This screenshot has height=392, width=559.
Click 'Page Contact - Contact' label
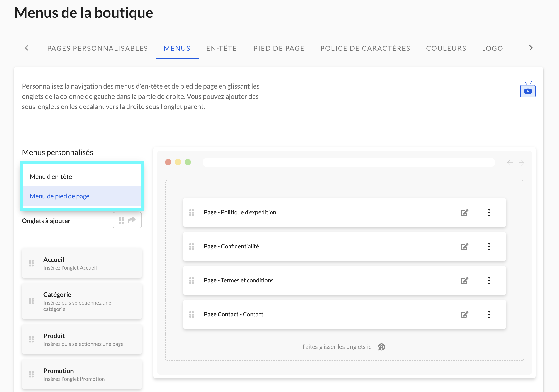click(234, 314)
